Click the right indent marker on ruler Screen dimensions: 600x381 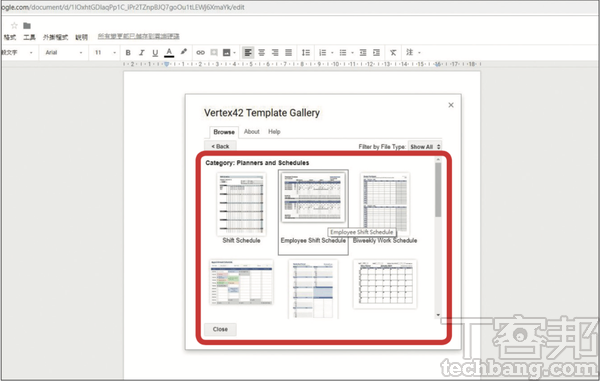(x=438, y=64)
